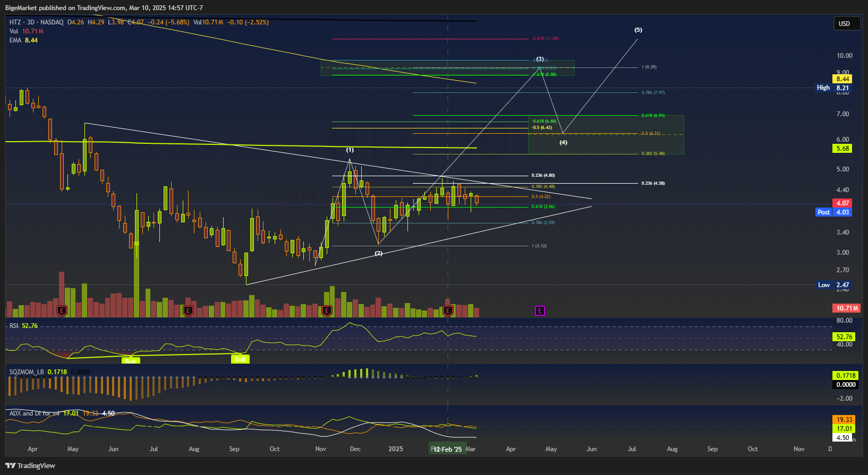Viewport: 868px width, 475px height.
Task: Click the red earnings E marker just before Aug
Action: click(188, 311)
